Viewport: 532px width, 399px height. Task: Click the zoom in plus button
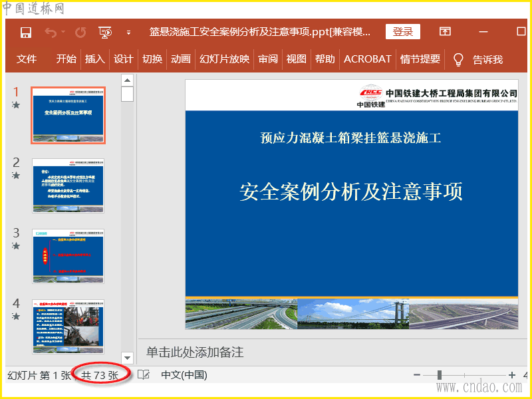(x=512, y=375)
